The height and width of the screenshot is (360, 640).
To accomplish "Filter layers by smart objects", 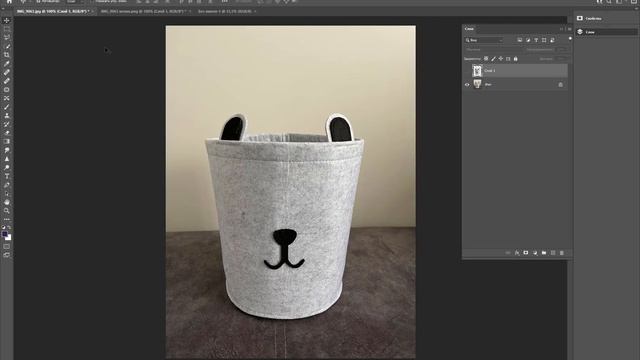I will 552,40.
